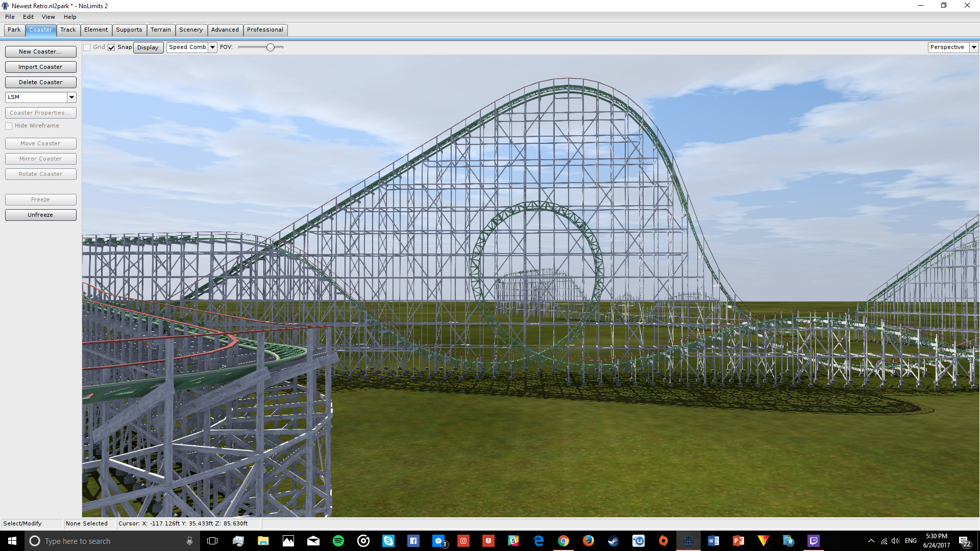Open Microsoft Word taskbar icon
Screen dimensions: 980x551
click(713, 541)
